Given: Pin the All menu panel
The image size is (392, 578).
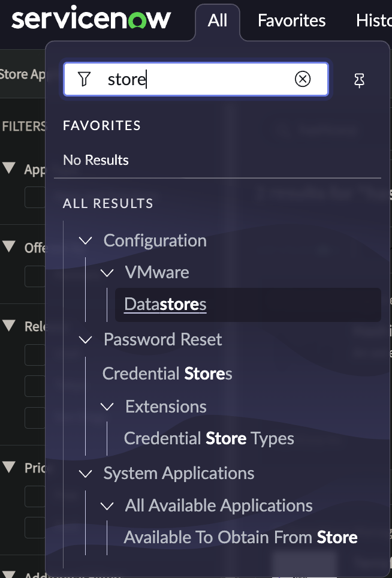Looking at the screenshot, I should pos(359,80).
